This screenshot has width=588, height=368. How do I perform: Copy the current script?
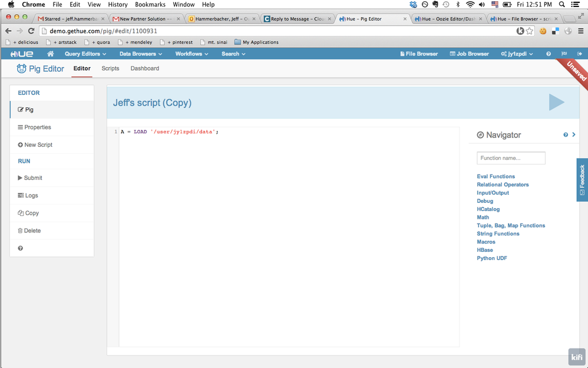[52, 213]
